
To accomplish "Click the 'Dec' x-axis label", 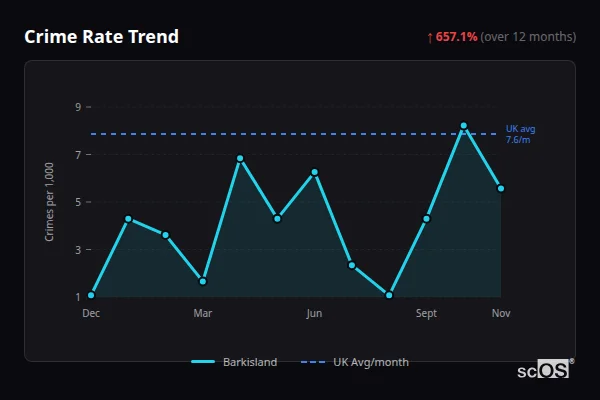I will pyautogui.click(x=91, y=313).
